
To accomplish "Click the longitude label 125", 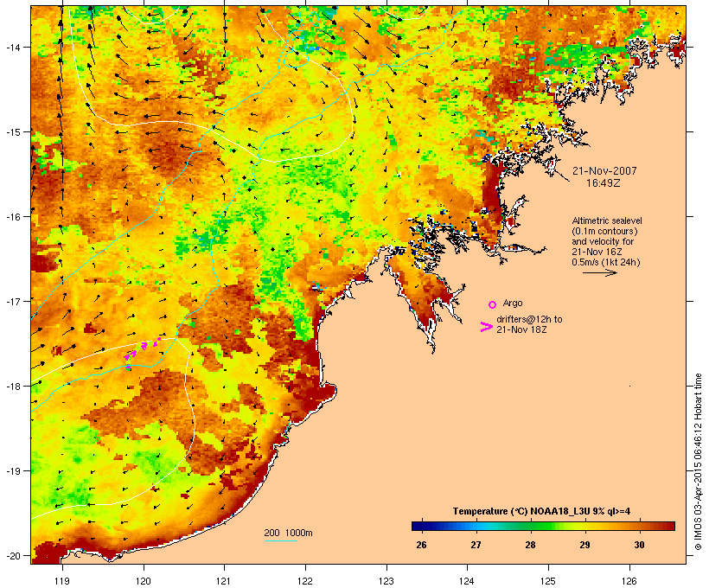I will 548,581.
